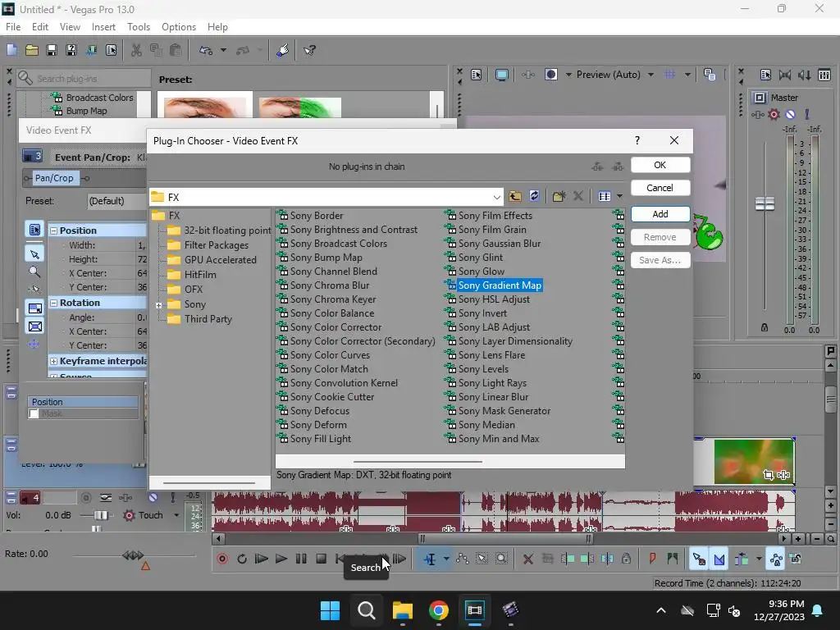Toggle Ignore Event Grouping icon
Viewport: 840px width, 630px height.
[x=796, y=559]
